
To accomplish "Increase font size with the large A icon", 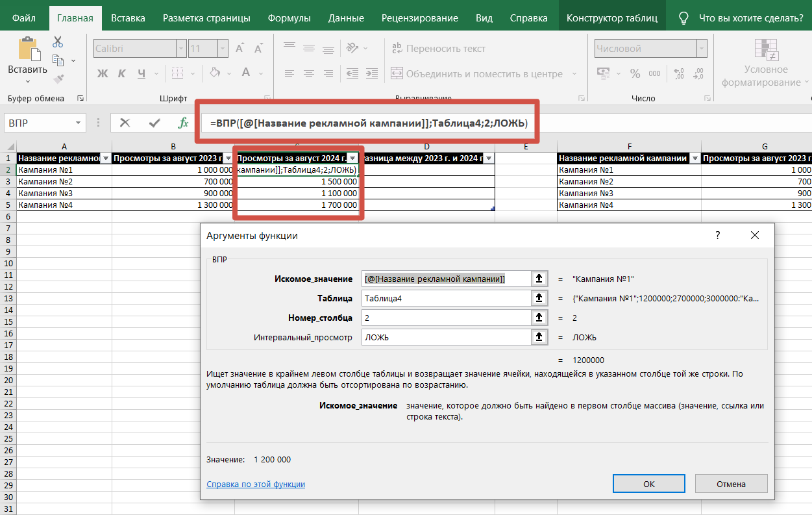I will point(240,49).
